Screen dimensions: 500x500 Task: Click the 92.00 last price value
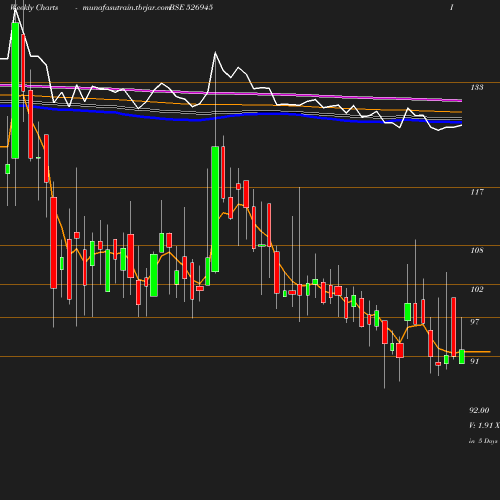click(x=479, y=410)
